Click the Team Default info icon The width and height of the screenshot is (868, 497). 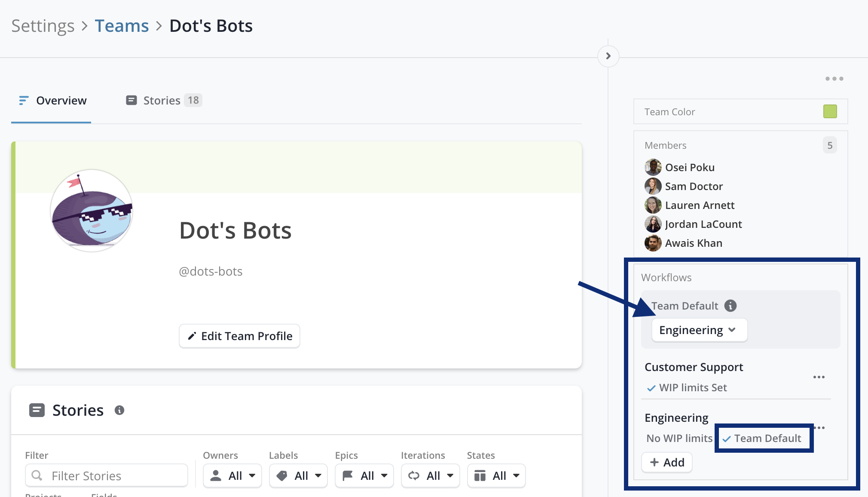(x=730, y=306)
